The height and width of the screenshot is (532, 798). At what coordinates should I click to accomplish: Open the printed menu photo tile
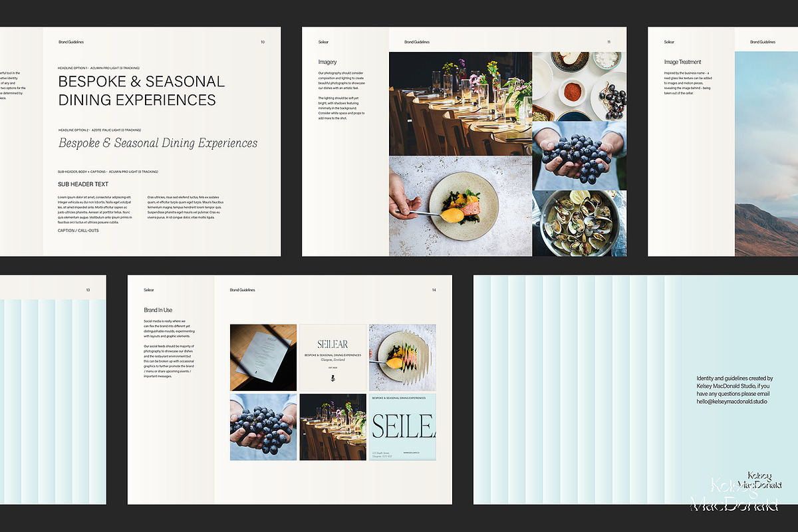coord(263,357)
